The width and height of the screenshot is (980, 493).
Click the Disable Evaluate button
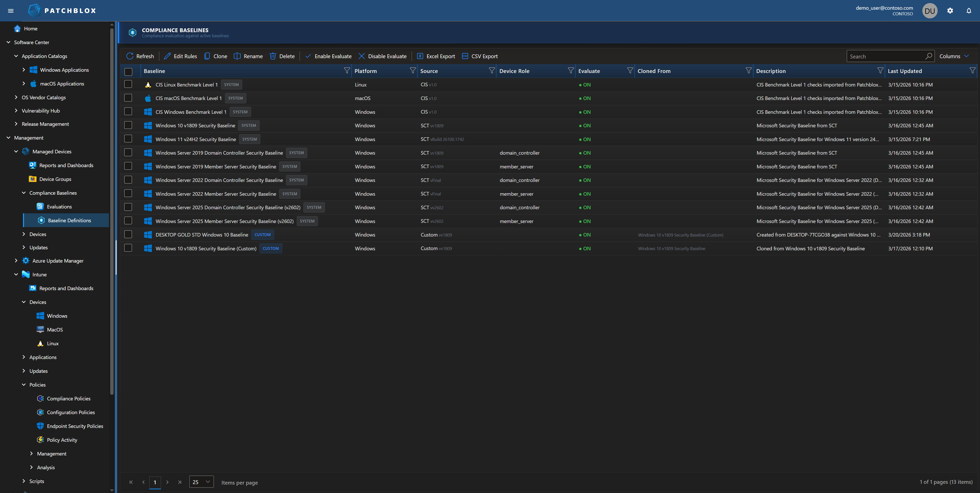[382, 56]
